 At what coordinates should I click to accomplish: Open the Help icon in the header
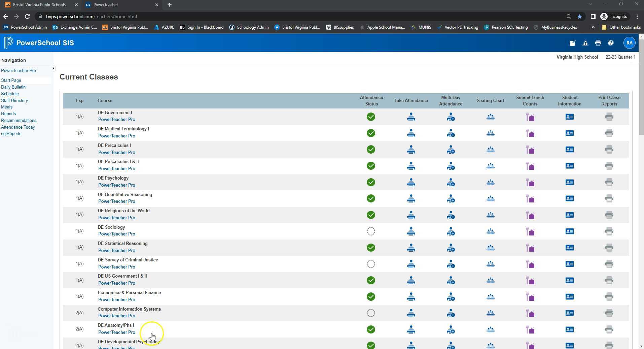[x=610, y=43]
